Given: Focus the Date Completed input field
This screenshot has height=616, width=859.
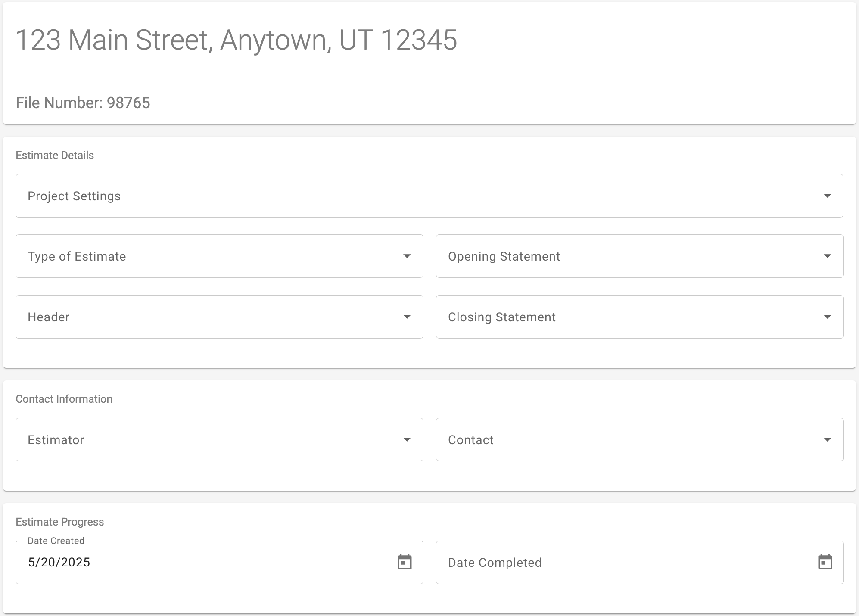Looking at the screenshot, I should (x=640, y=563).
